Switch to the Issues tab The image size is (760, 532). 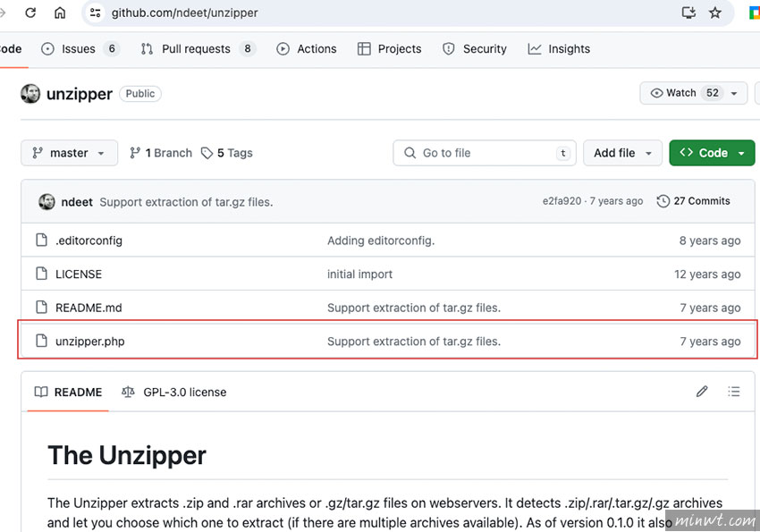79,49
